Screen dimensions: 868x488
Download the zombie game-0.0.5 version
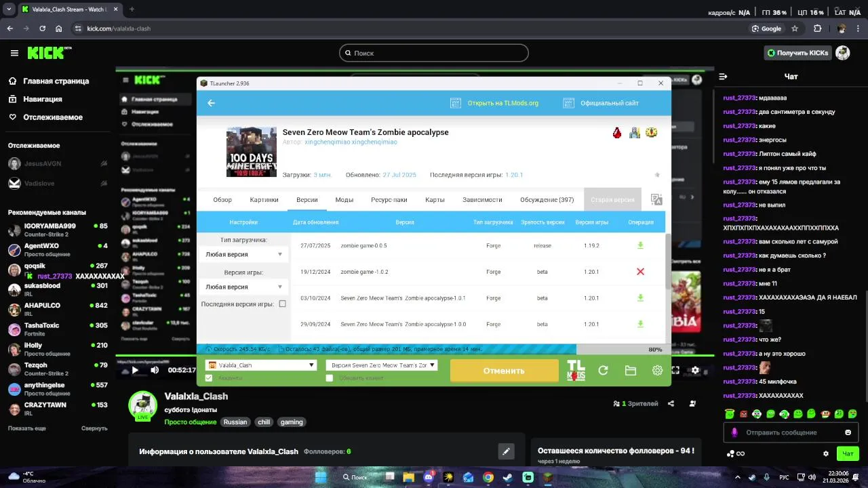point(640,245)
